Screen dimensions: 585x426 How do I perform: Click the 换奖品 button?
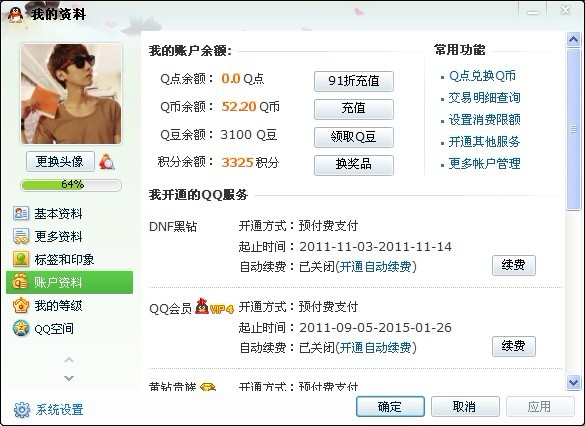(x=354, y=165)
